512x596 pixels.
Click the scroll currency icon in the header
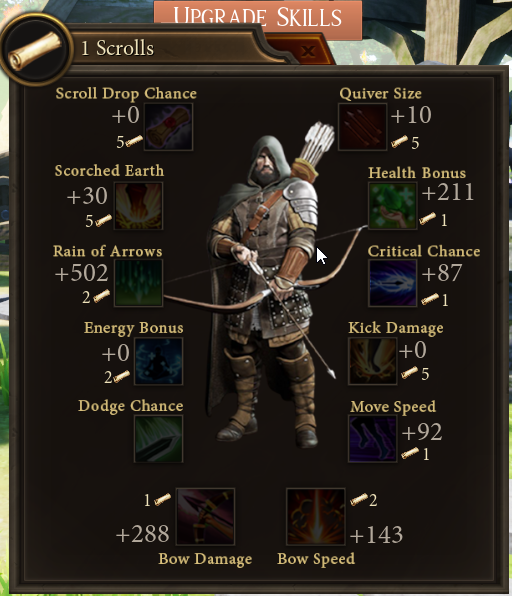35,50
